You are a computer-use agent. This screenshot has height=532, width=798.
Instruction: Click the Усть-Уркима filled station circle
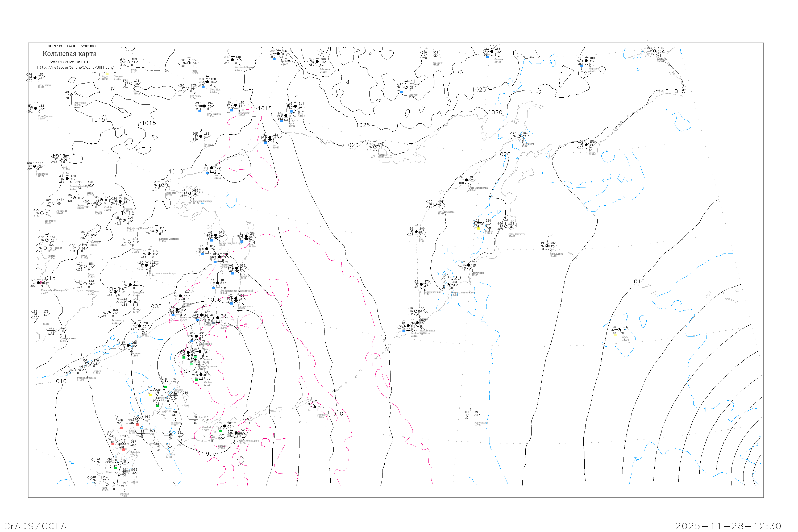(x=36, y=109)
